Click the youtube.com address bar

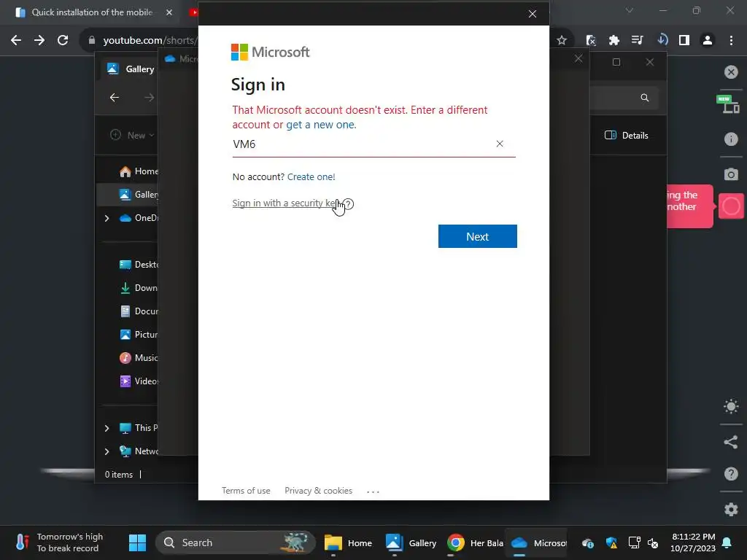(149, 41)
